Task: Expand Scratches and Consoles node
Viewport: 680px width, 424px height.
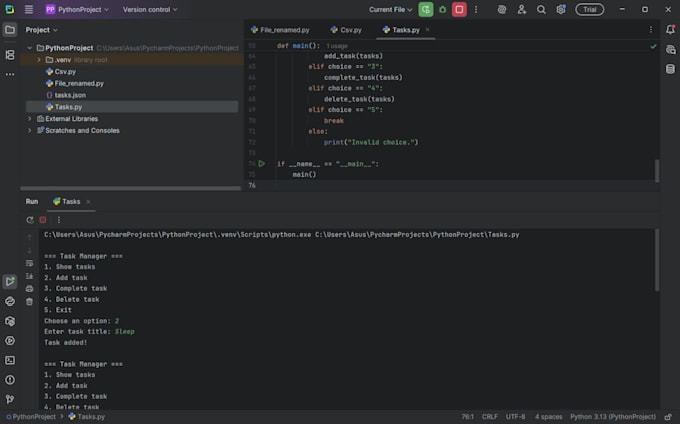Action: [29, 130]
